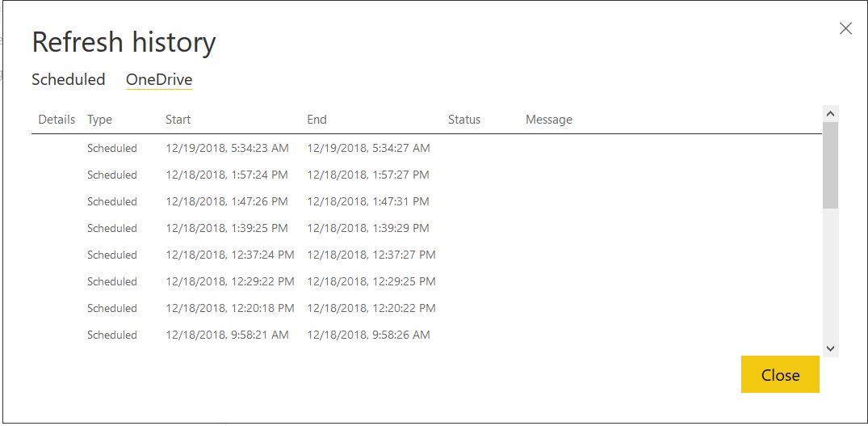Click Scheduled type in the 12:29:22 PM row
This screenshot has height=426, width=868.
[111, 281]
